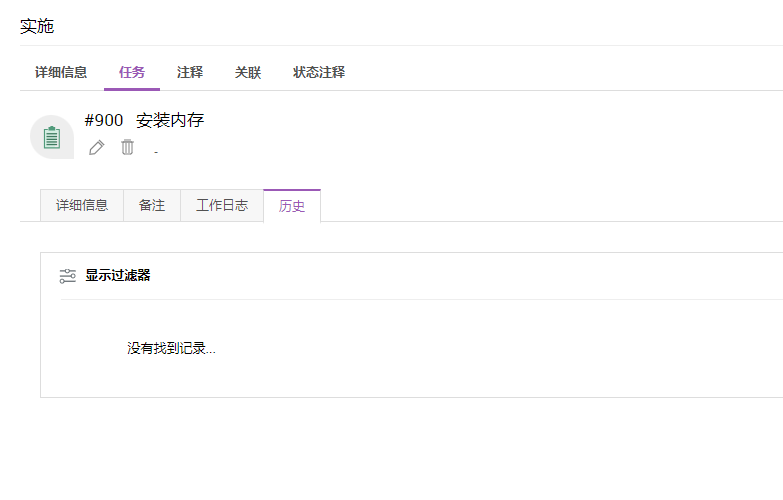Go to the 关联 tab
Image resolution: width=783 pixels, height=500 pixels.
(x=248, y=72)
